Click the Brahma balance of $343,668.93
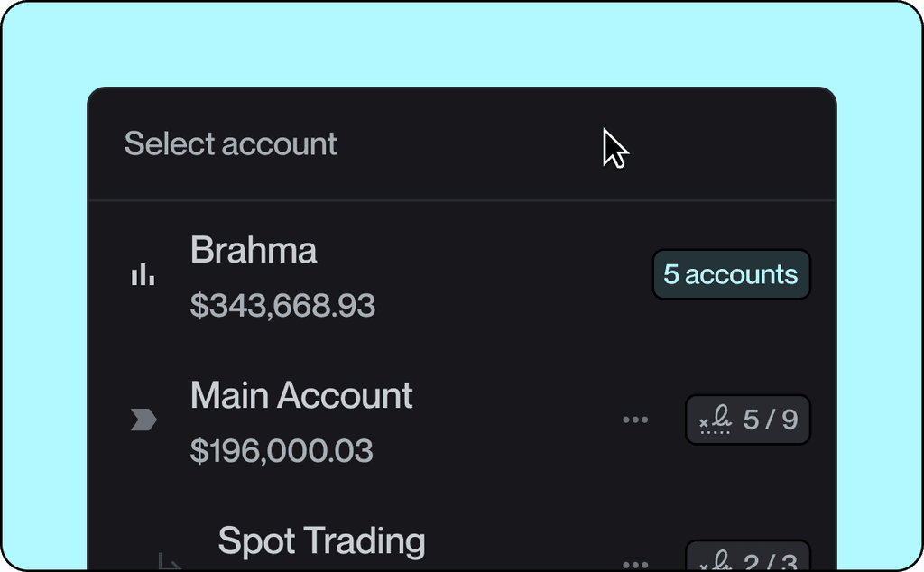The image size is (924, 572). point(282,306)
